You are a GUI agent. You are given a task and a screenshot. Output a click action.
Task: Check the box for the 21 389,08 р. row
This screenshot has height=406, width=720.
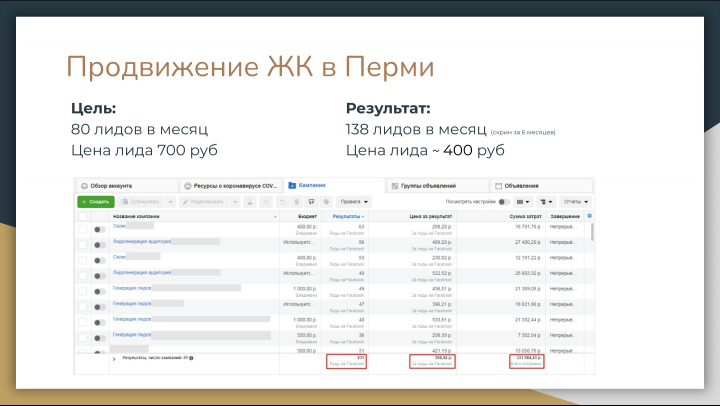83,291
